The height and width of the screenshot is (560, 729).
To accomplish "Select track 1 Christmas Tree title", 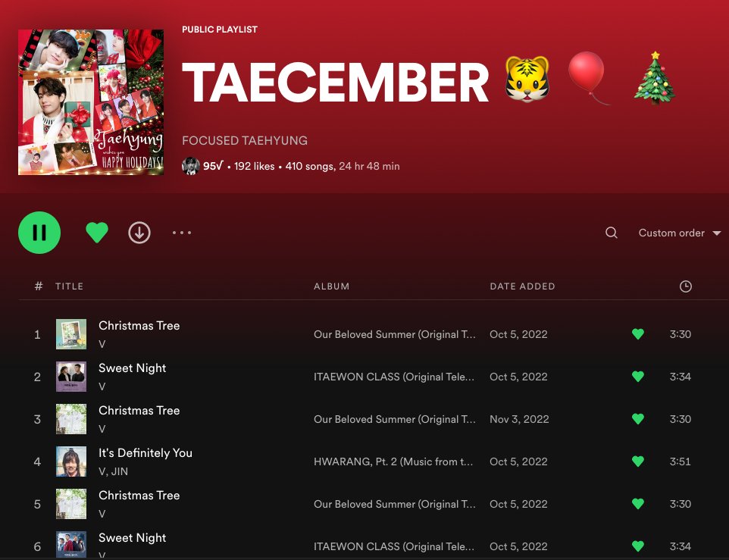I will click(x=139, y=325).
